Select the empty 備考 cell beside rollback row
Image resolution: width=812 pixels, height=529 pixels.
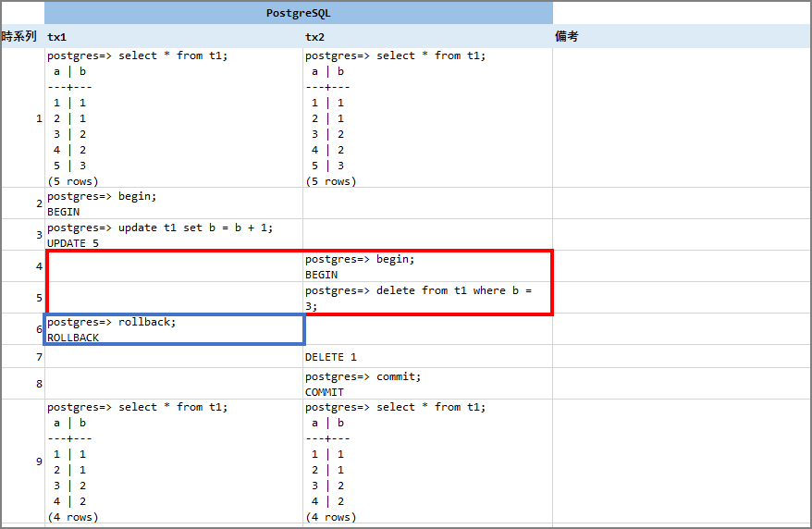680,329
